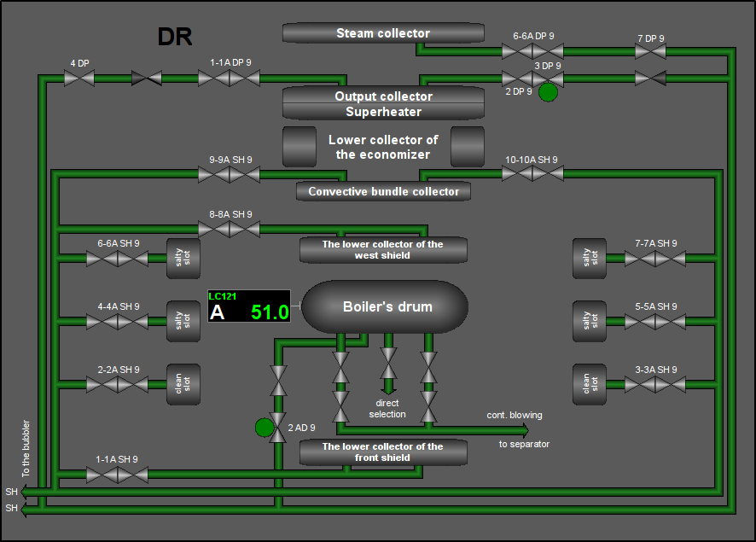Click the 7 DP 9 valve
This screenshot has width=756, height=542.
point(650,51)
